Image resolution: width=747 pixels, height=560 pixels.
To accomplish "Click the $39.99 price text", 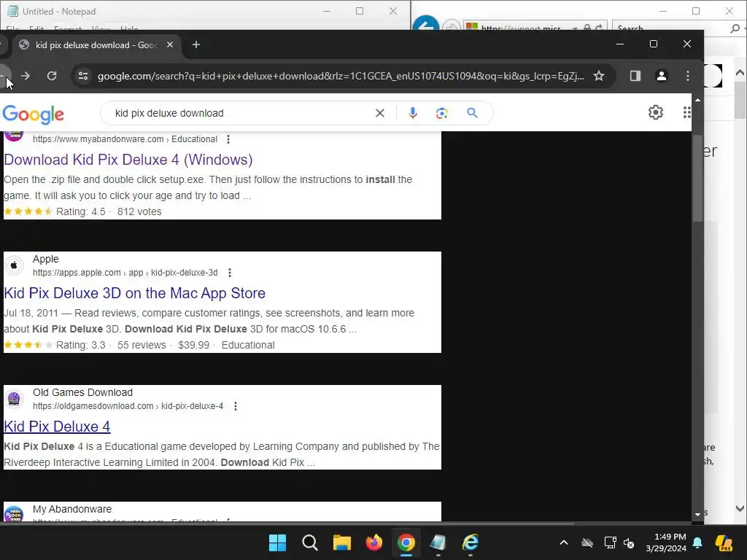I will tap(194, 345).
